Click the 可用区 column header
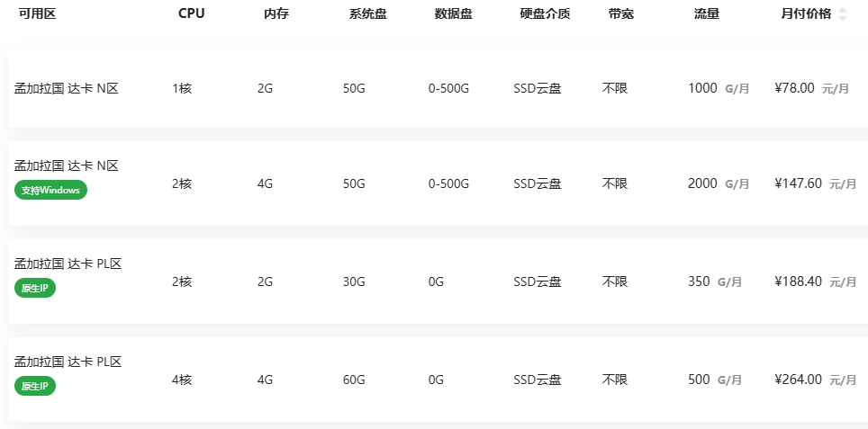Viewport: 868px width, 429px height. click(37, 14)
